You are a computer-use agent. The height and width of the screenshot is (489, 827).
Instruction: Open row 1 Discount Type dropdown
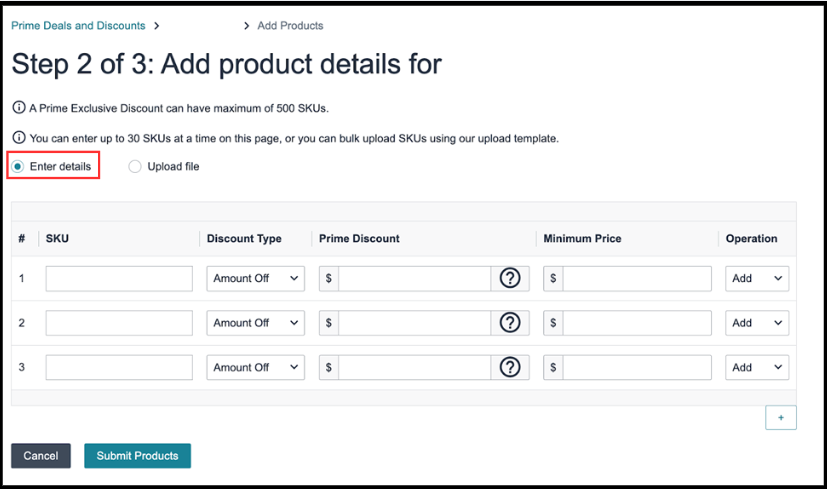click(255, 278)
